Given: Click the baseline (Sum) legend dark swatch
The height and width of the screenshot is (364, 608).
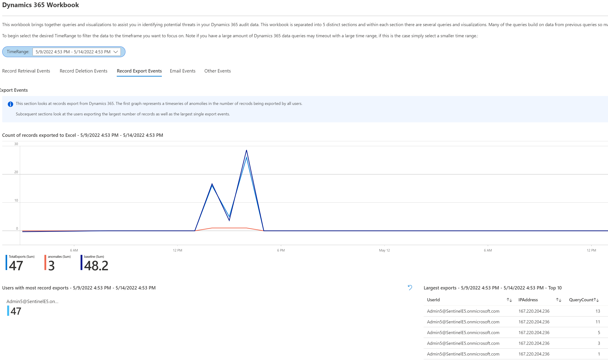Looking at the screenshot, I should click(81, 262).
